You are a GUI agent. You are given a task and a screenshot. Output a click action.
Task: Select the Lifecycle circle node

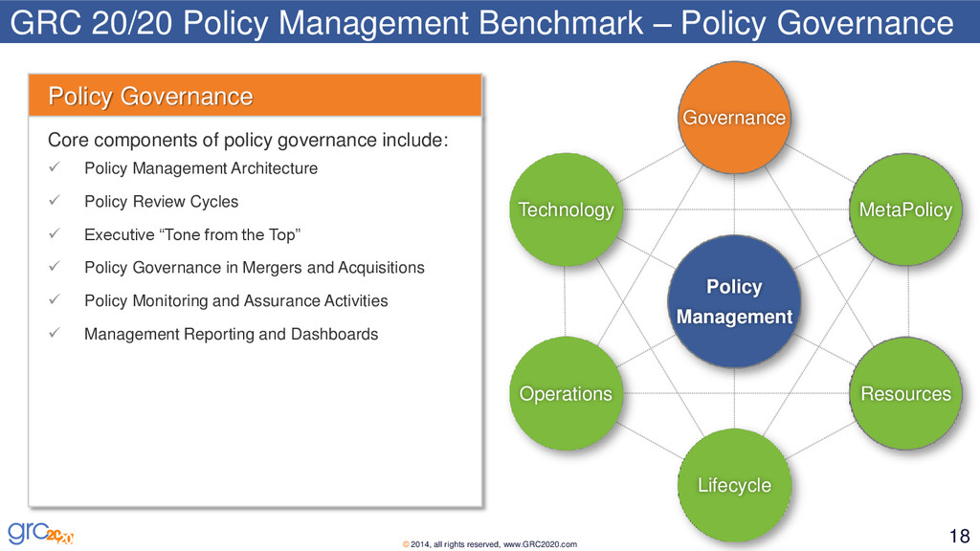[x=734, y=485]
